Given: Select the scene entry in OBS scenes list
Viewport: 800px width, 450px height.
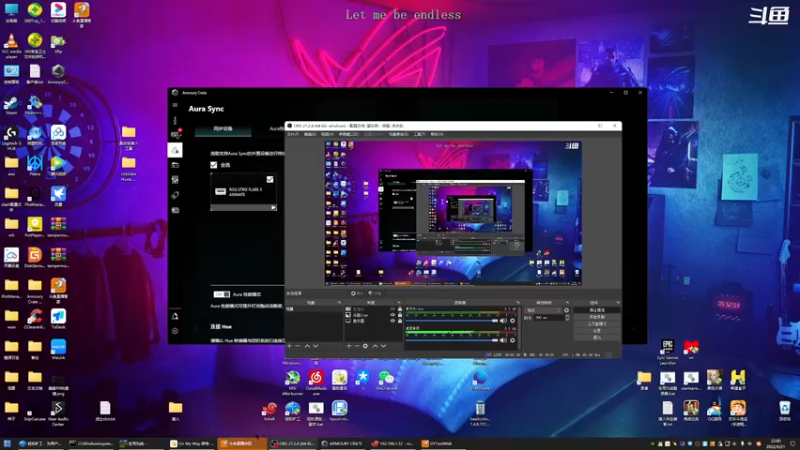Looking at the screenshot, I should tap(314, 309).
